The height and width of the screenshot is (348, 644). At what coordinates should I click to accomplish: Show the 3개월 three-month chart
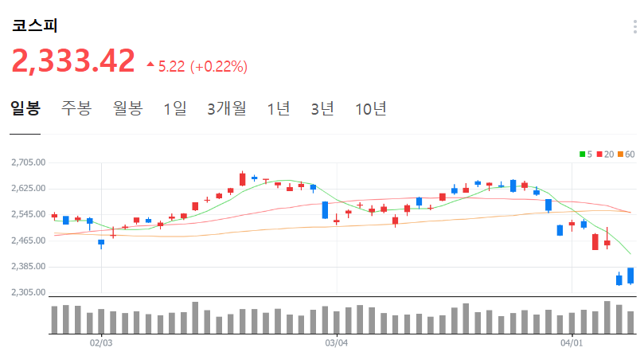tap(227, 109)
